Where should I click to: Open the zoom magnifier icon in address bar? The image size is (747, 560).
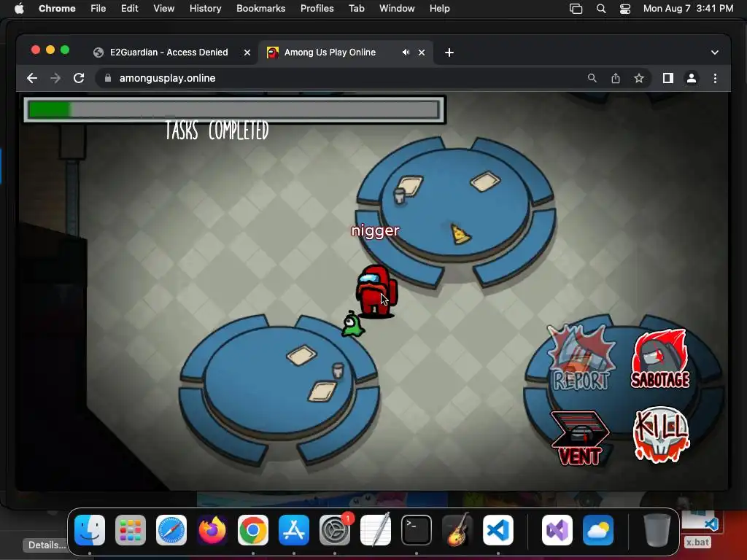coord(592,78)
